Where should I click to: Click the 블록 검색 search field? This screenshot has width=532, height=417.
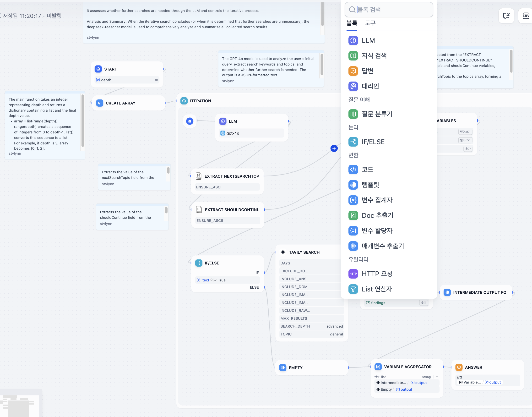(393, 10)
